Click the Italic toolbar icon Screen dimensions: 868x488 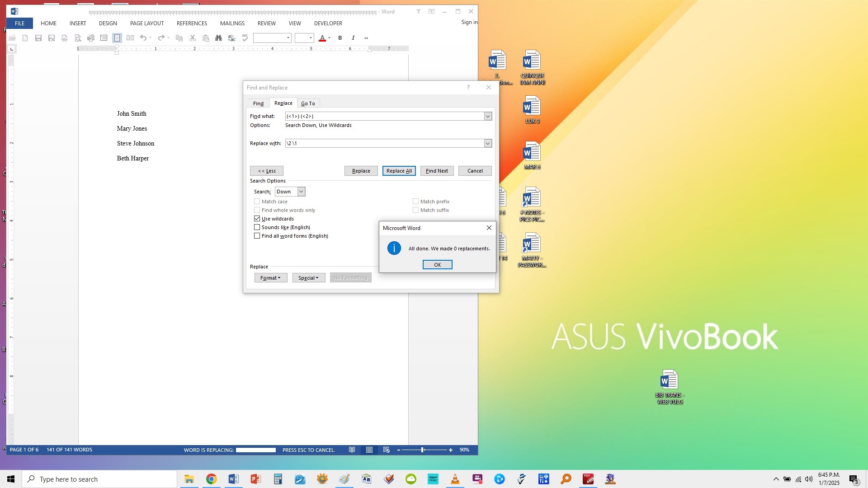(x=353, y=38)
